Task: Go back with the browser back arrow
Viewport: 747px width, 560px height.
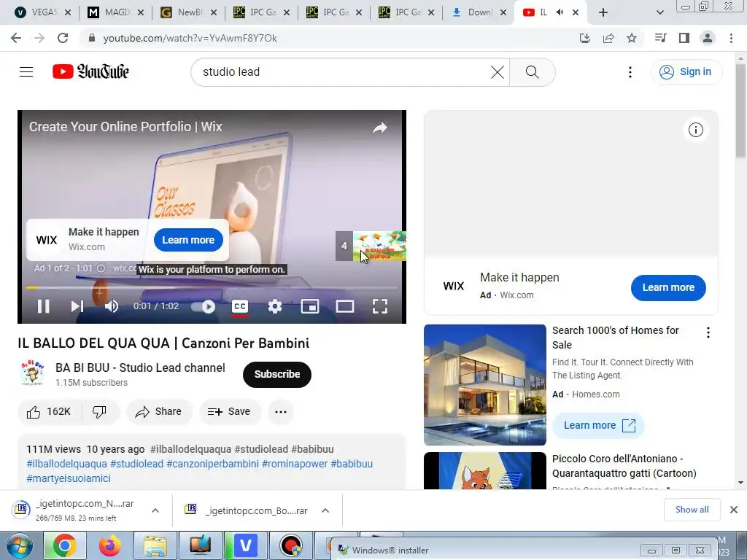Action: (x=16, y=38)
